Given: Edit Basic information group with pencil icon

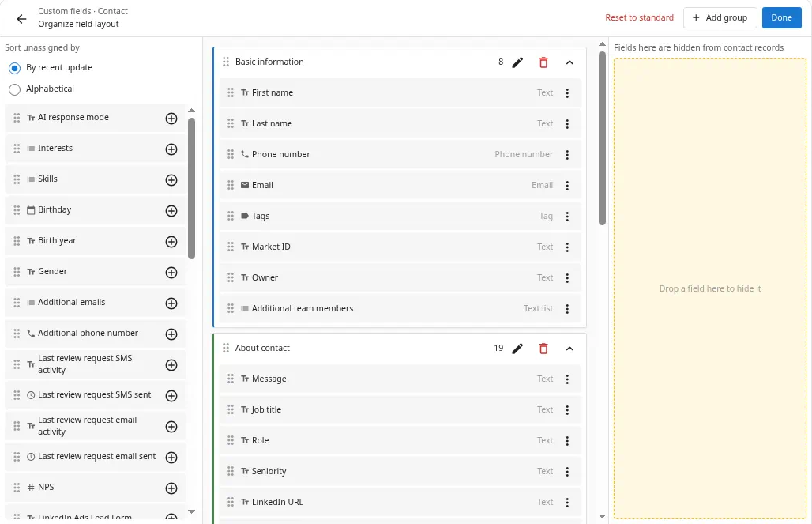Looking at the screenshot, I should click(x=517, y=62).
